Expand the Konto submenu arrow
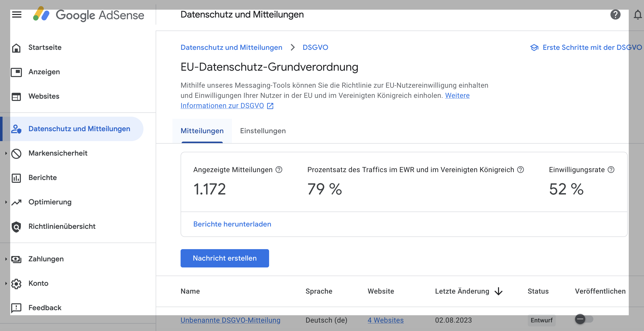The height and width of the screenshot is (331, 644). point(6,283)
